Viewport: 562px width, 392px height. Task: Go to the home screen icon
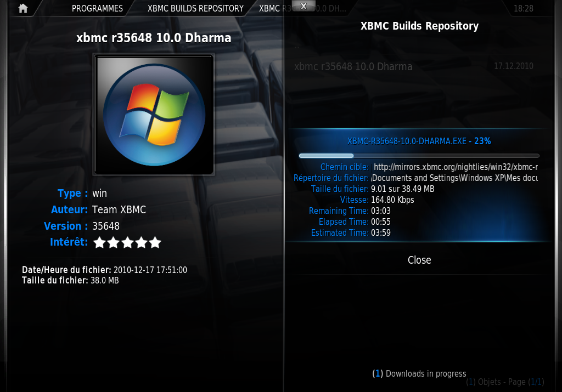pos(23,8)
